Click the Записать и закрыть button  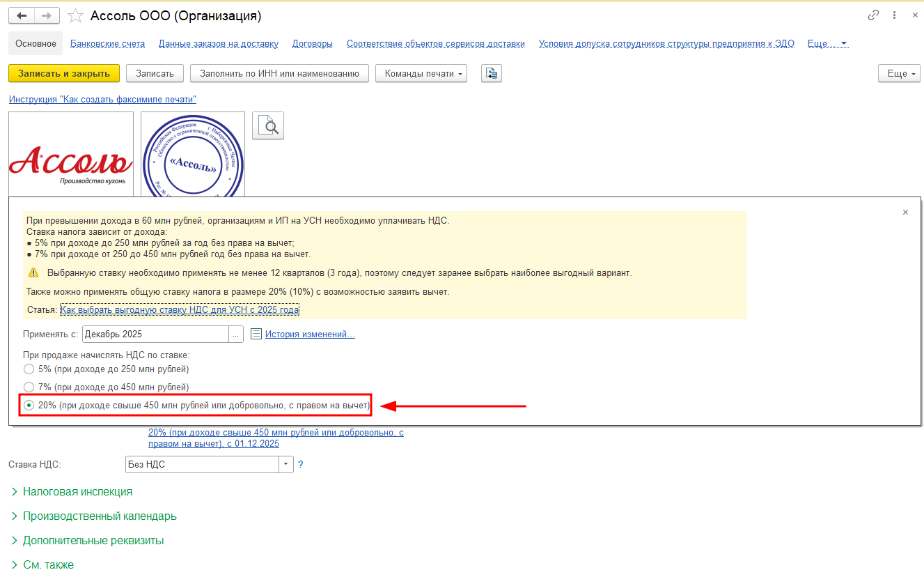[64, 73]
